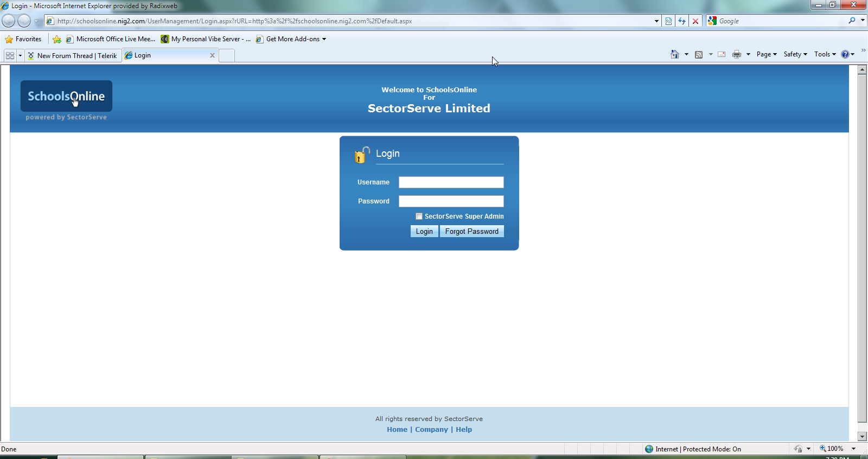Click the Stop loading X icon
Image resolution: width=868 pixels, height=459 pixels.
click(x=695, y=21)
